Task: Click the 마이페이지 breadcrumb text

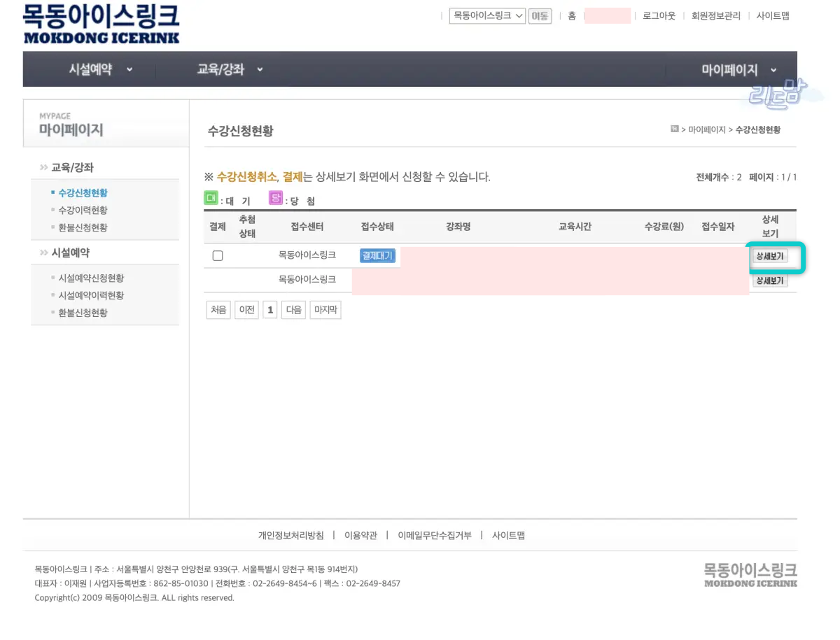Action: pos(707,130)
